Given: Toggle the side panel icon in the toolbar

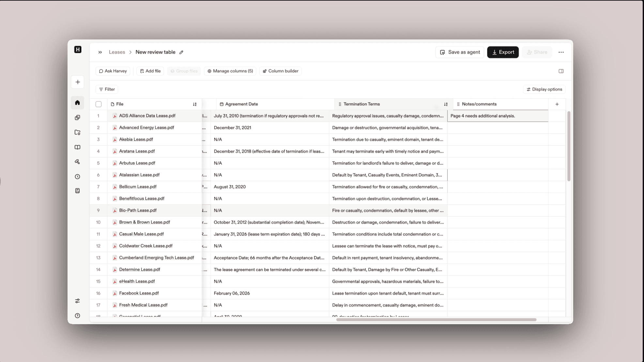Looking at the screenshot, I should coord(561,71).
